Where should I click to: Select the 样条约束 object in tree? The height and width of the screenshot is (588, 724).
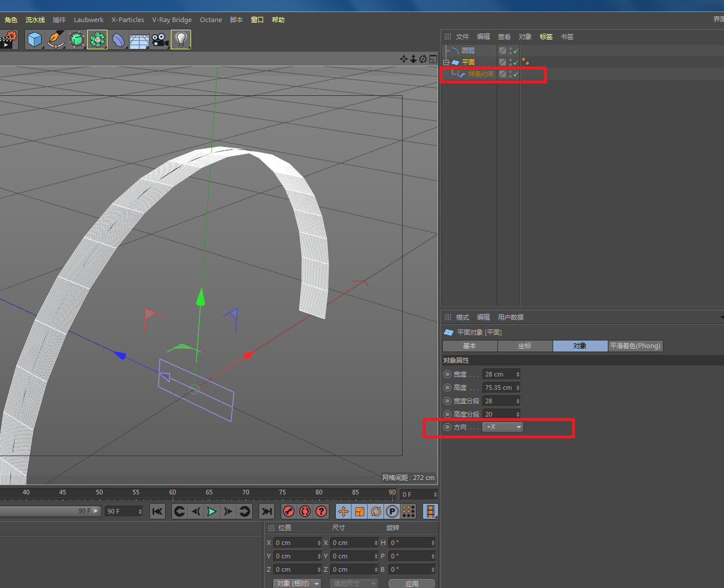coord(481,74)
